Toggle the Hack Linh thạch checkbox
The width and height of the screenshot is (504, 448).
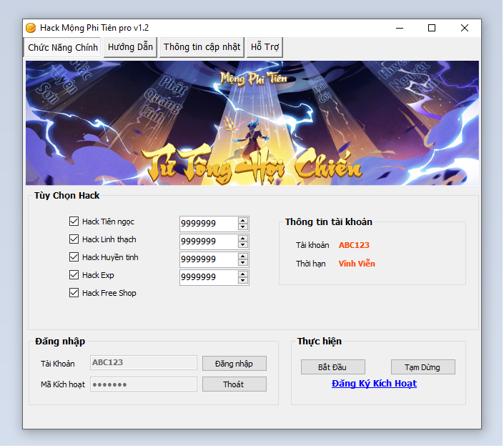[x=74, y=239]
